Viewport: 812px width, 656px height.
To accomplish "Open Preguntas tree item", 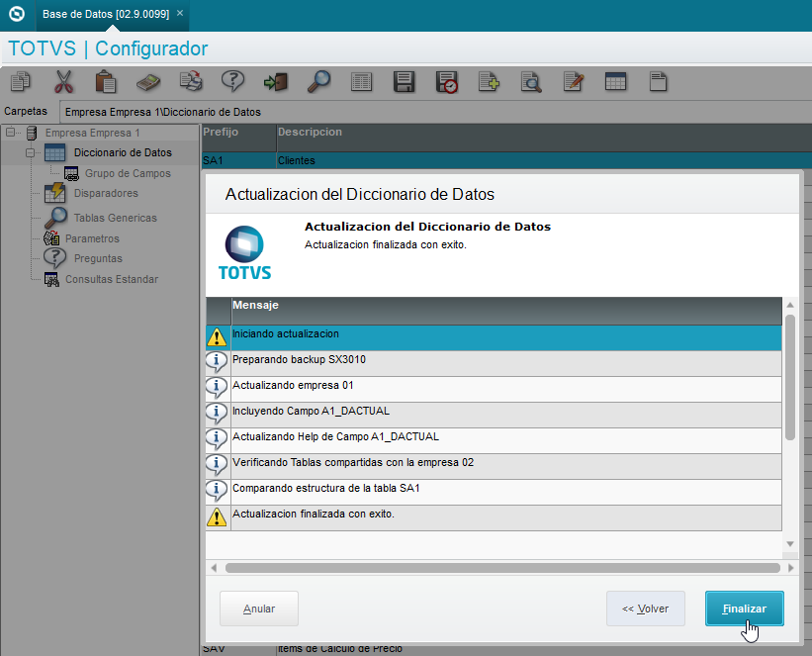I will tap(98, 258).
